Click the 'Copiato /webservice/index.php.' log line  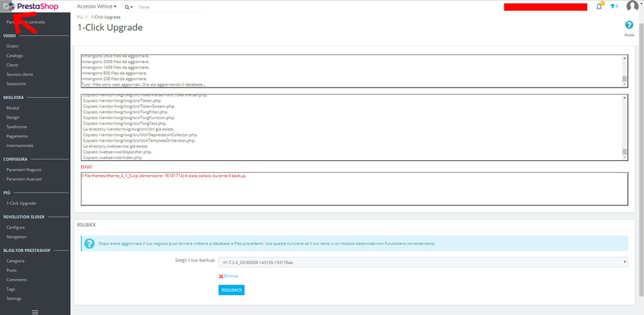tap(113, 157)
